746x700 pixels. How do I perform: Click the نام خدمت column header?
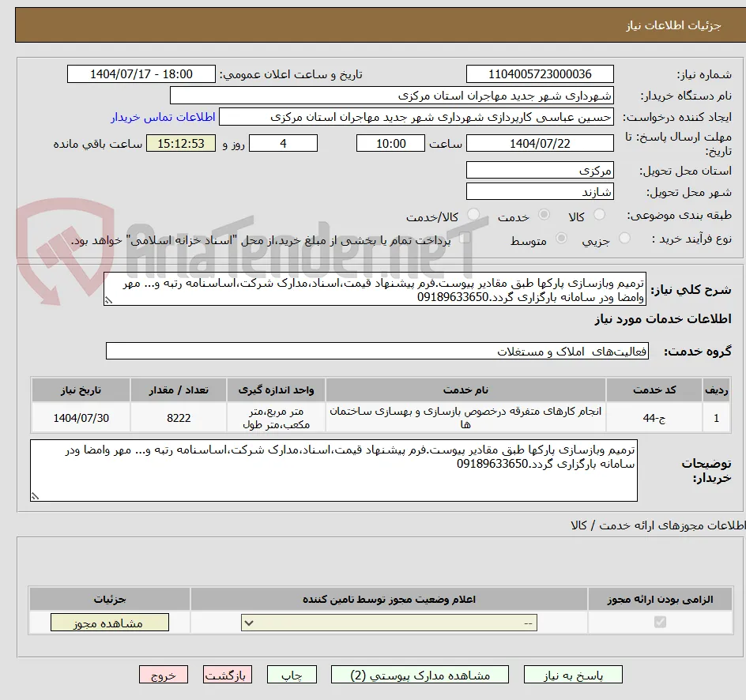coord(465,390)
